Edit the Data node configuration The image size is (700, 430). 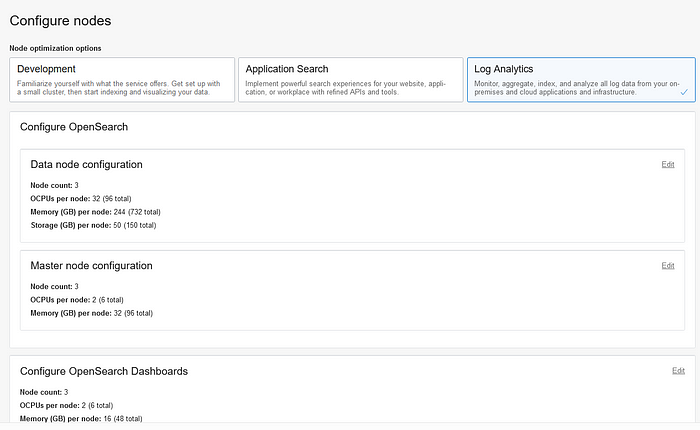[x=668, y=164]
